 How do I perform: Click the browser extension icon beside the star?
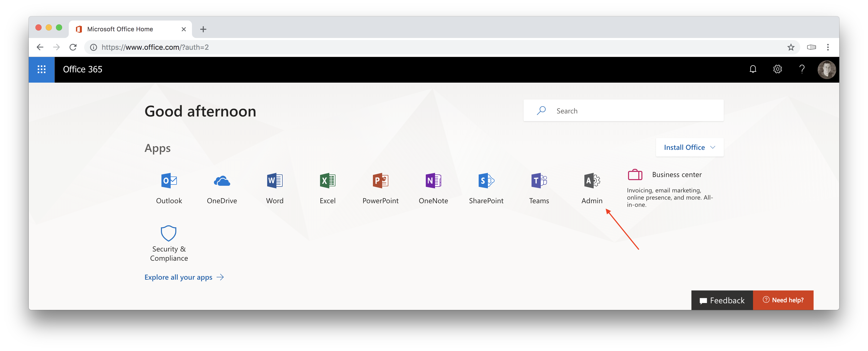pyautogui.click(x=811, y=47)
